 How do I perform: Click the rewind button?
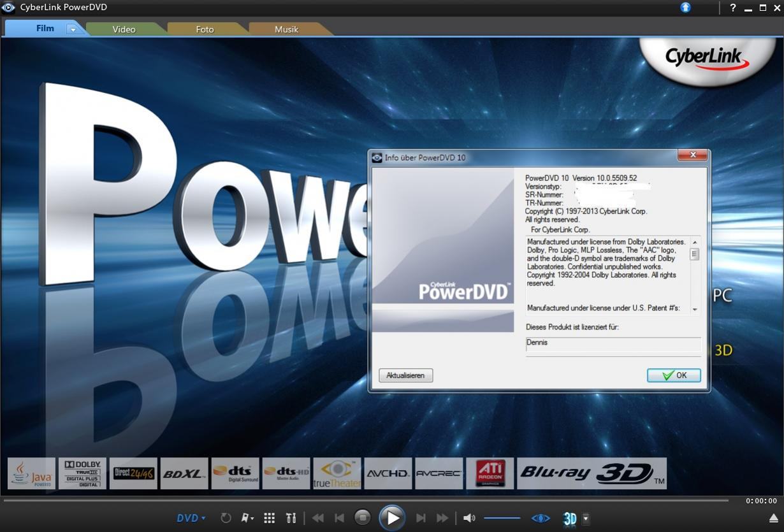[317, 519]
